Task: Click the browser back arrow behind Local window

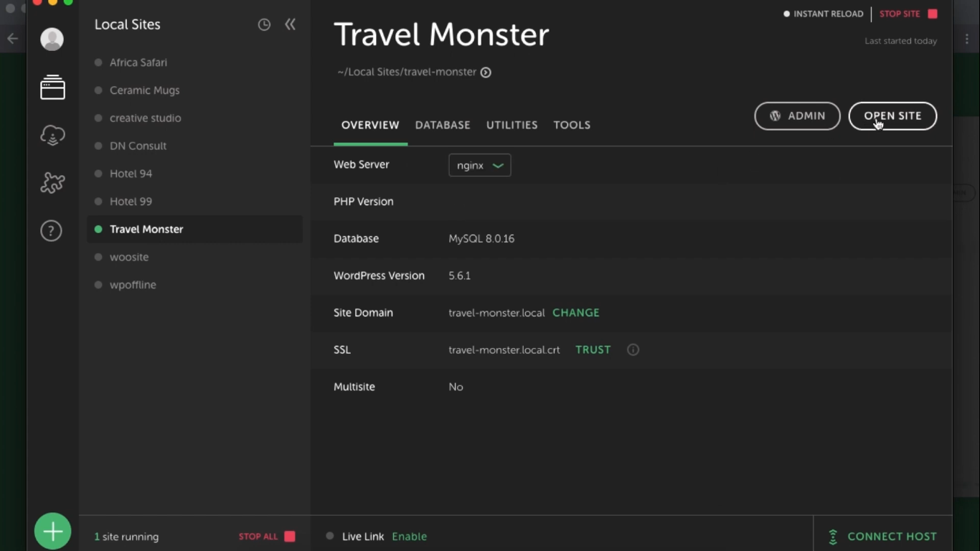Action: pyautogui.click(x=12, y=39)
